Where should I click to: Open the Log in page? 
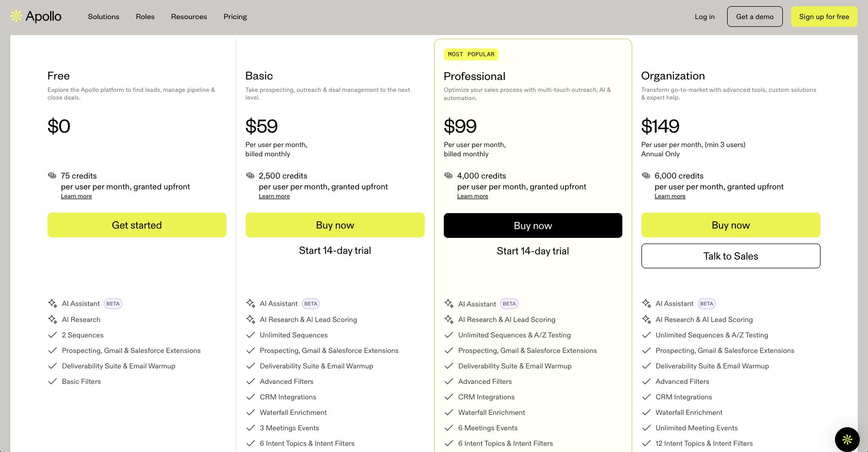point(704,17)
